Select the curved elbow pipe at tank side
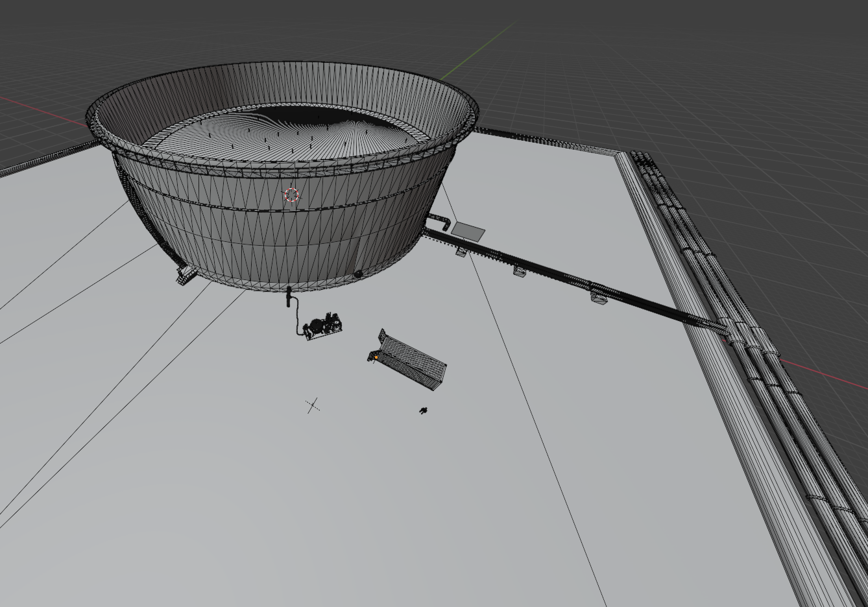Image resolution: width=868 pixels, height=607 pixels. point(440,222)
